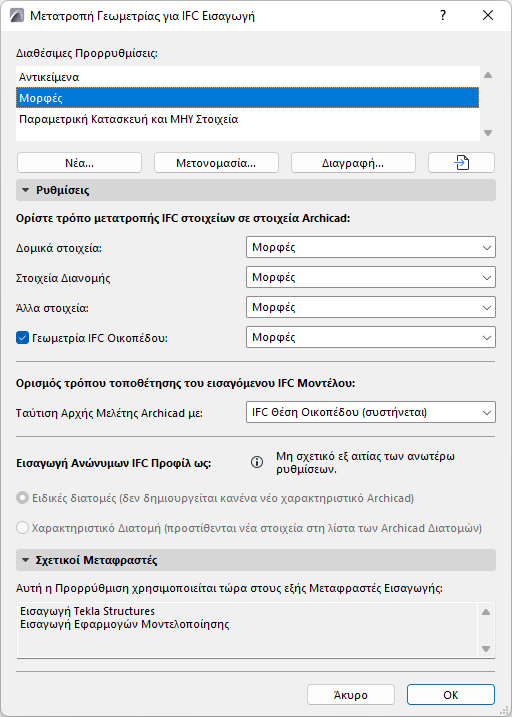
Task: Open the Δομικά στοιχεία dropdown
Action: pyautogui.click(x=371, y=247)
